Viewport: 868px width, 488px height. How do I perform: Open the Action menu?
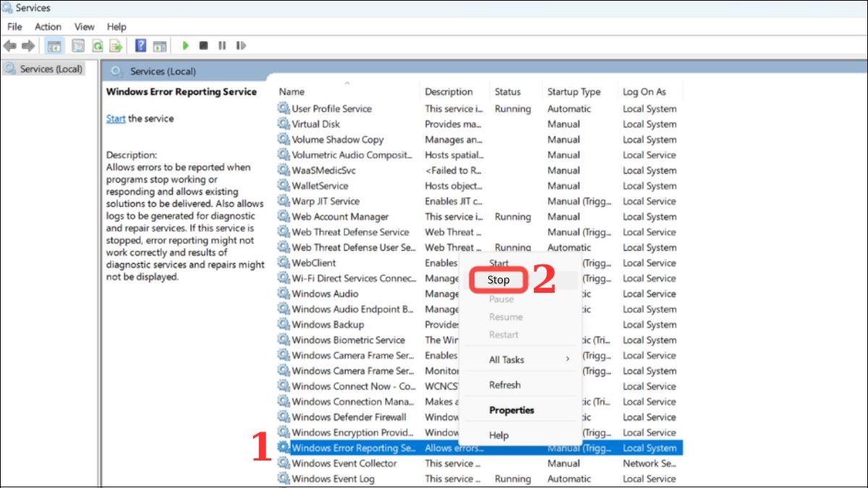coord(48,27)
